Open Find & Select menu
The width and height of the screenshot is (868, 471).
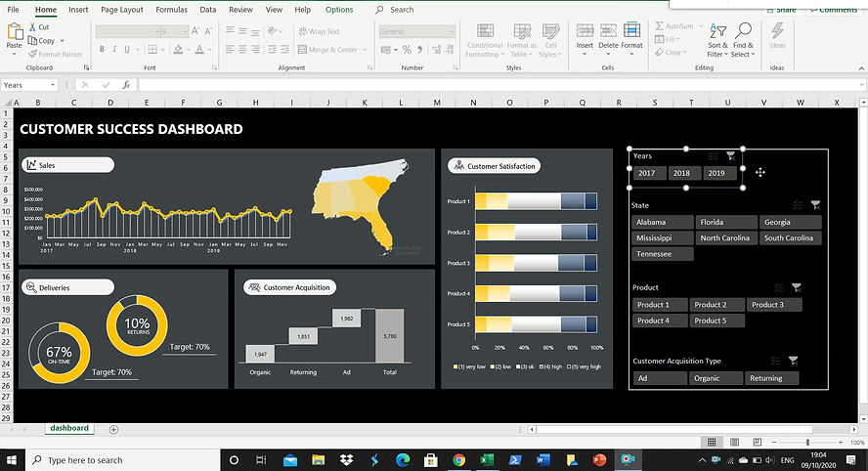point(743,40)
